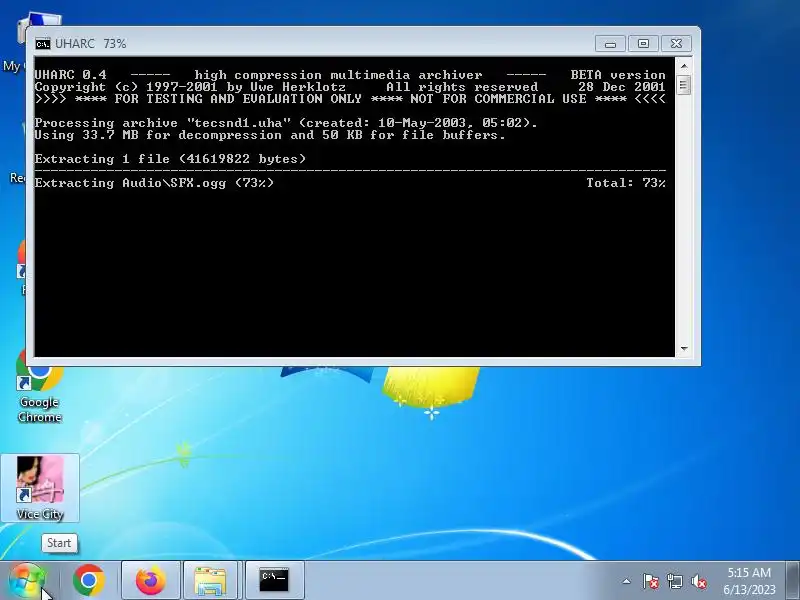Open the UHARC window system menu icon
Image resolution: width=800 pixels, height=600 pixels.
[43, 44]
